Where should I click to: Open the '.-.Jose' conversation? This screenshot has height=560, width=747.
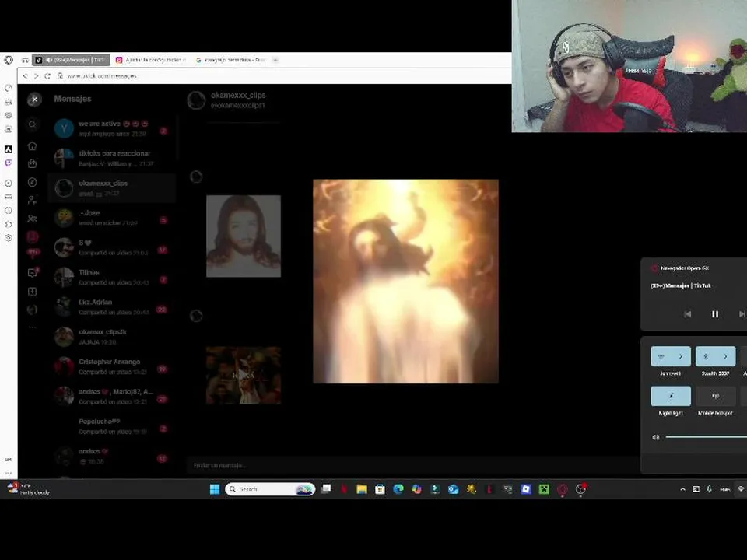point(111,218)
